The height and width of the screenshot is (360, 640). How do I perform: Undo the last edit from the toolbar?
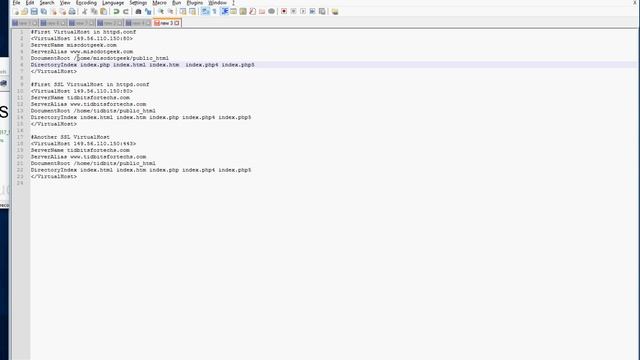(116, 11)
